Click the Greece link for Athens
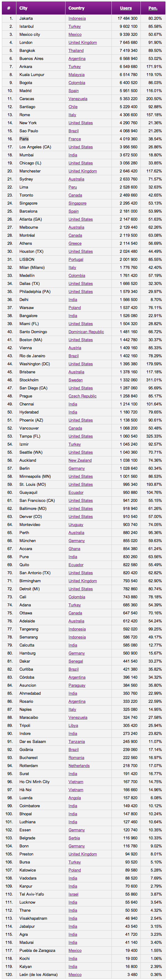 tap(75, 244)
